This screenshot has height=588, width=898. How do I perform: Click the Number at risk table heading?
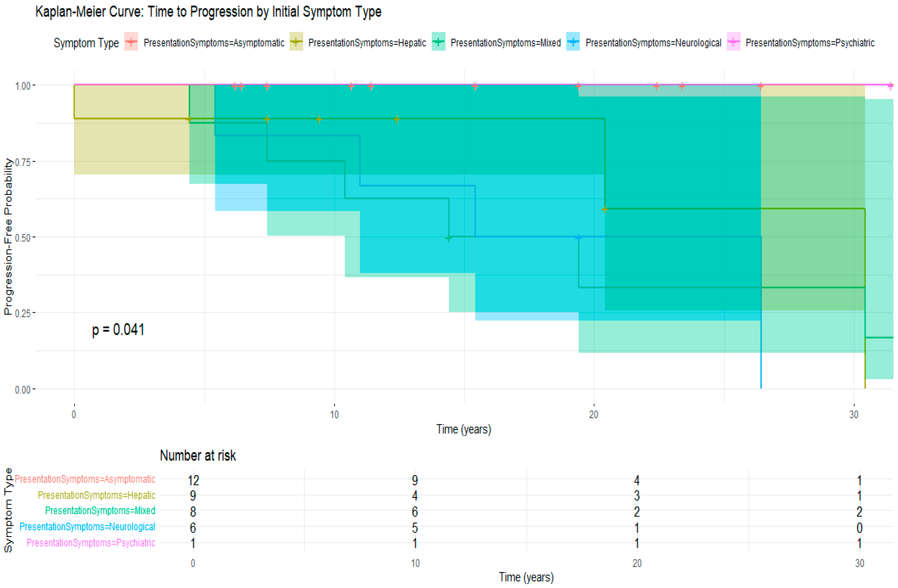click(x=198, y=456)
